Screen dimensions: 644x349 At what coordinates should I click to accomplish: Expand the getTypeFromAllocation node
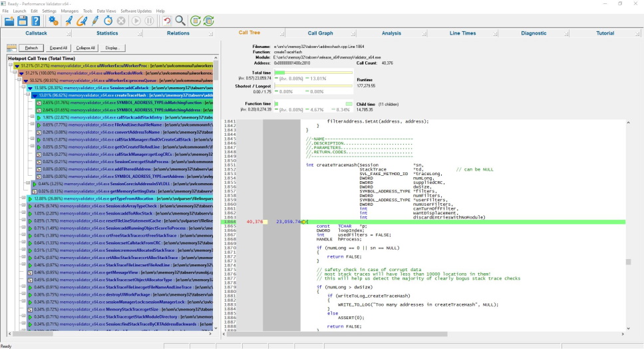[24, 198]
